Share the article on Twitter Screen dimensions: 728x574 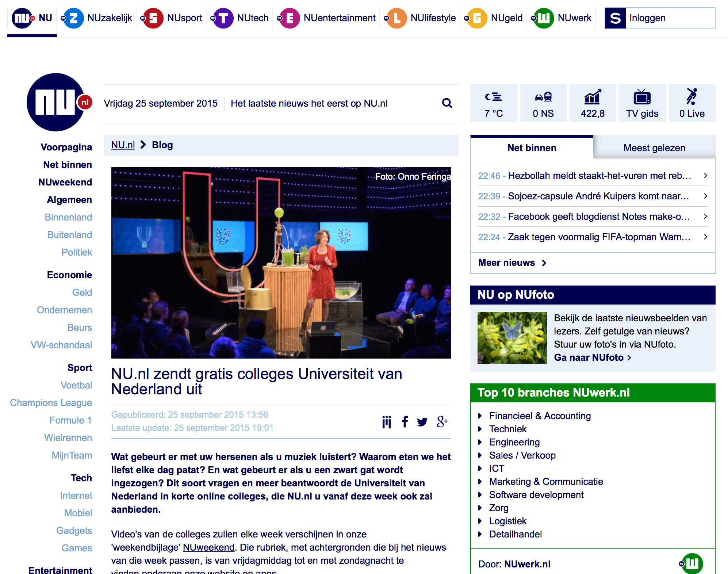pos(422,422)
